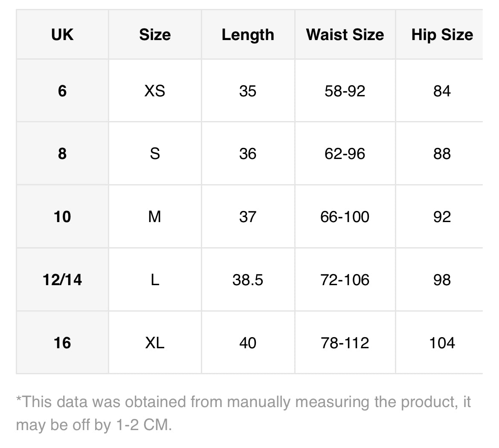Click the 104 hip size value
Screen dimensions: 499x448
pos(442,343)
